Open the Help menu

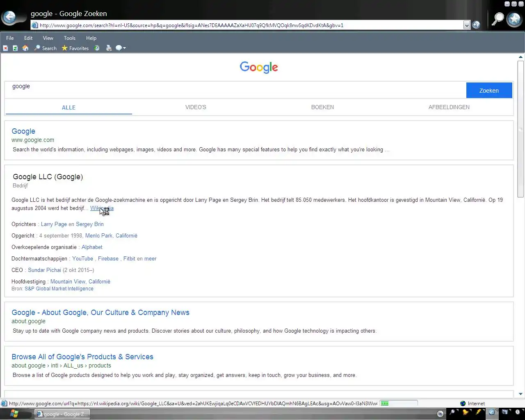click(91, 38)
